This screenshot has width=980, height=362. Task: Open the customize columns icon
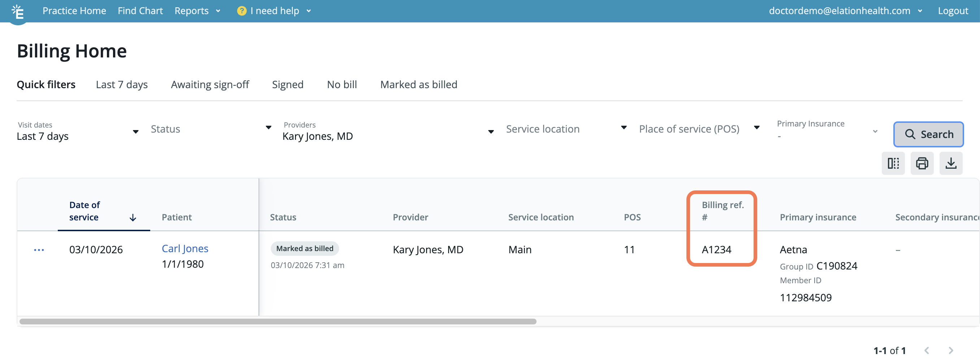tap(893, 163)
